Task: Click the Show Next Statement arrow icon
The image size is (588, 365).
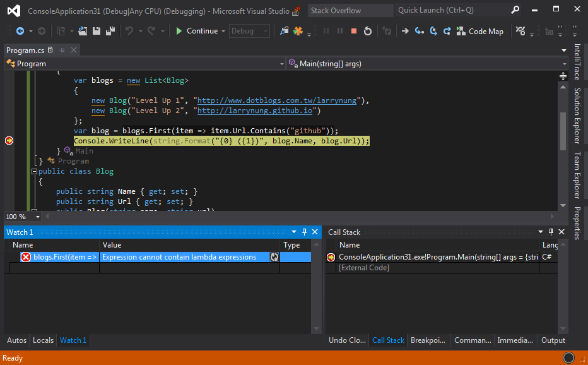Action: 405,31
